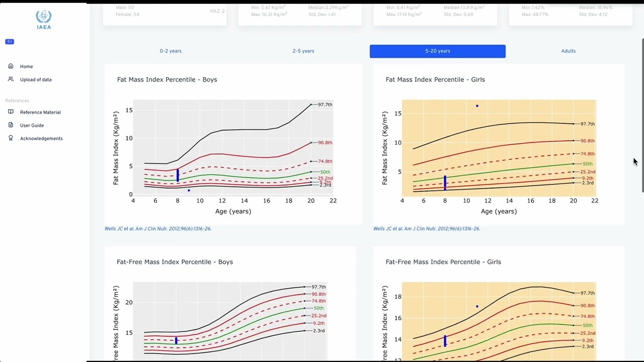Click the 97.7th label in Girls Fat Mass chart
The width and height of the screenshot is (644, 362).
pos(588,124)
